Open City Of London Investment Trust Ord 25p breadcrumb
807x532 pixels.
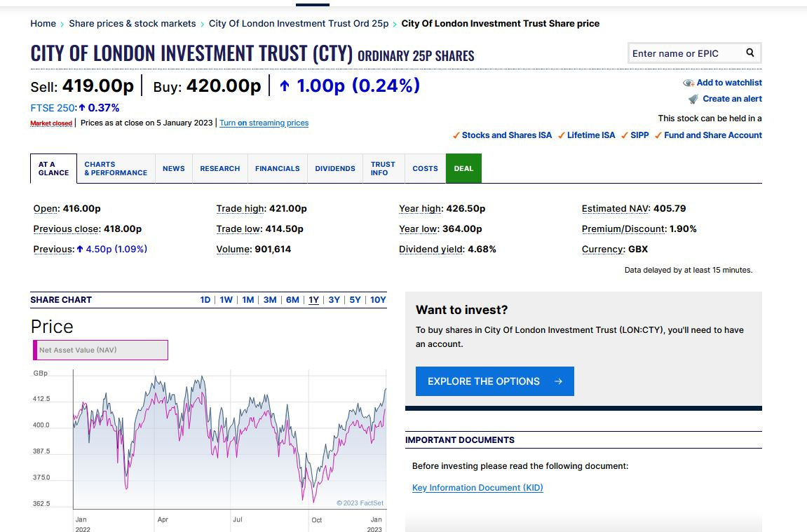click(299, 24)
